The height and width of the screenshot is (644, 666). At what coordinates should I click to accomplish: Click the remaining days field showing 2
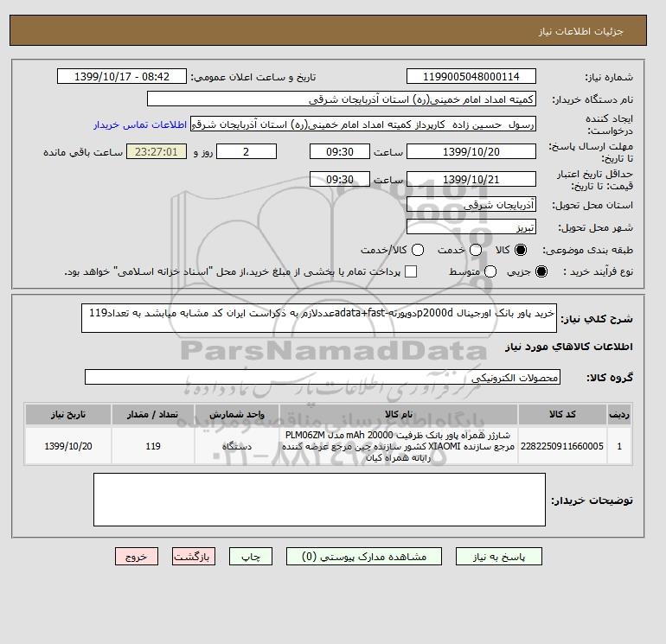[x=247, y=151]
